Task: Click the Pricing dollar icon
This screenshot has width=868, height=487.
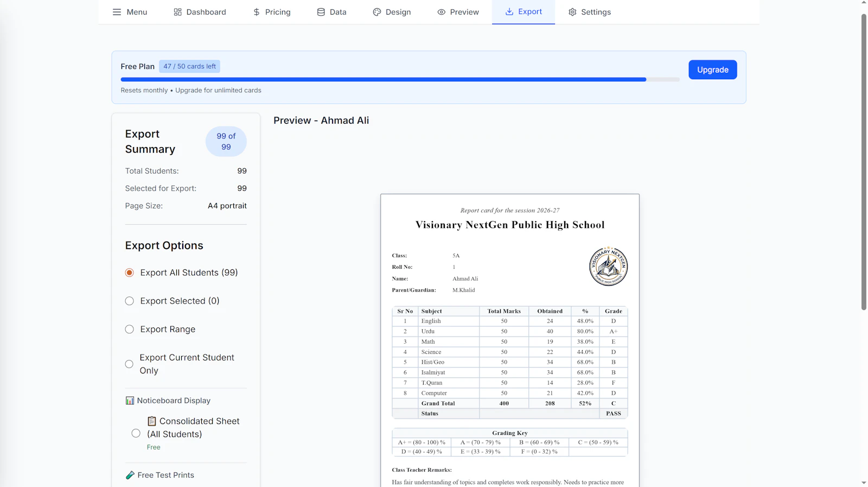Action: tap(257, 12)
